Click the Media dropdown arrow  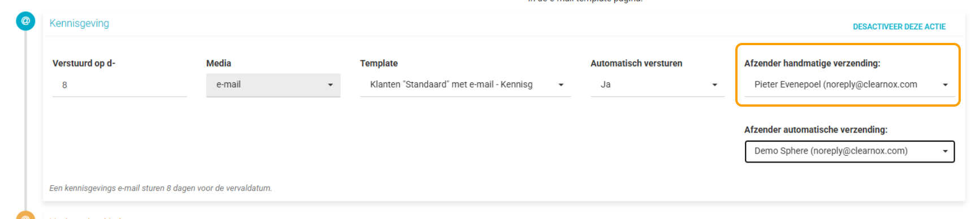click(x=331, y=85)
